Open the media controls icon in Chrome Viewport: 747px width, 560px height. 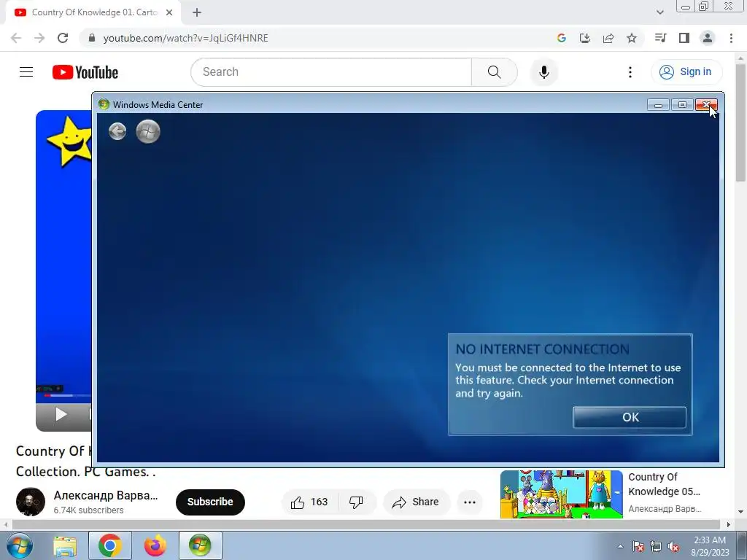660,38
